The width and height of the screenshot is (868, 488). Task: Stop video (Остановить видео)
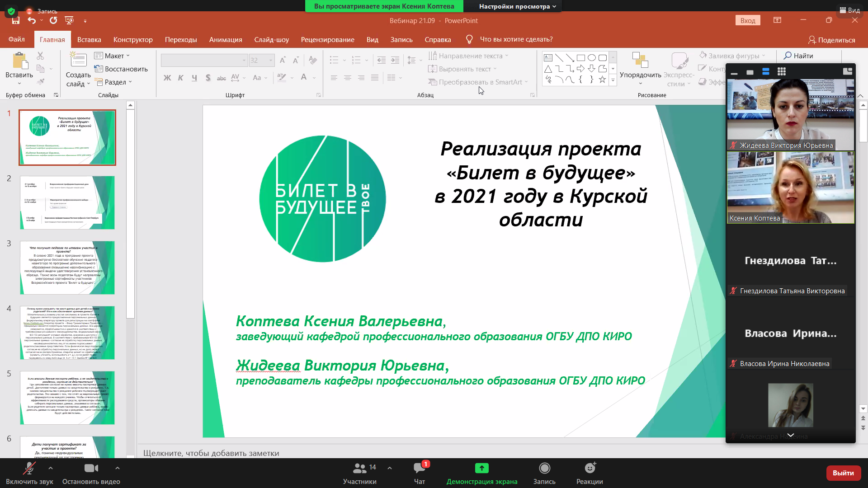(91, 473)
